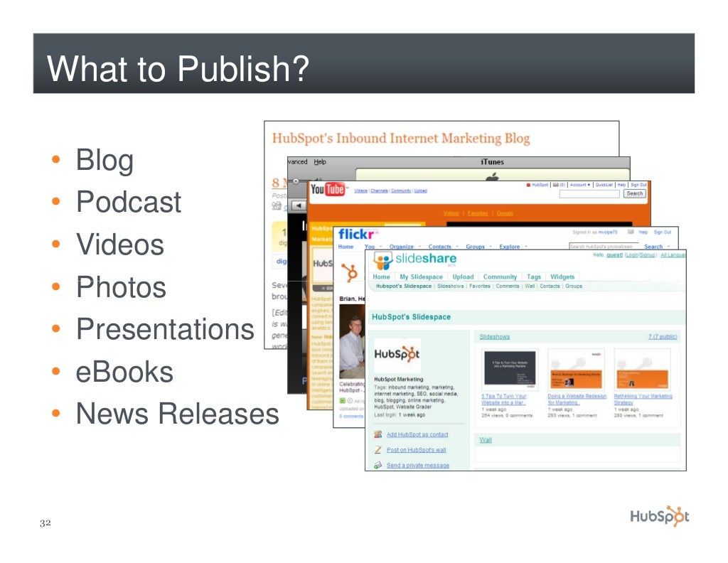Click the flickr photostream search field

[x=604, y=247]
